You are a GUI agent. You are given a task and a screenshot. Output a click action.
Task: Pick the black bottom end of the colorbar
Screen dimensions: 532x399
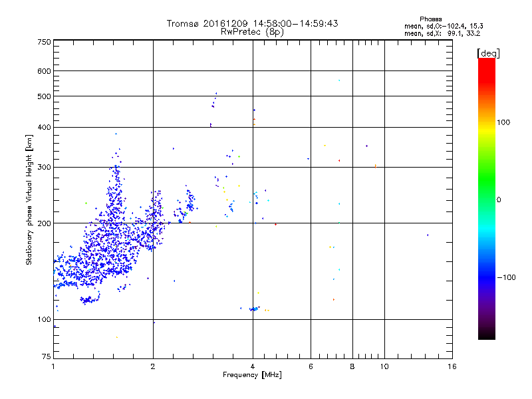point(487,334)
